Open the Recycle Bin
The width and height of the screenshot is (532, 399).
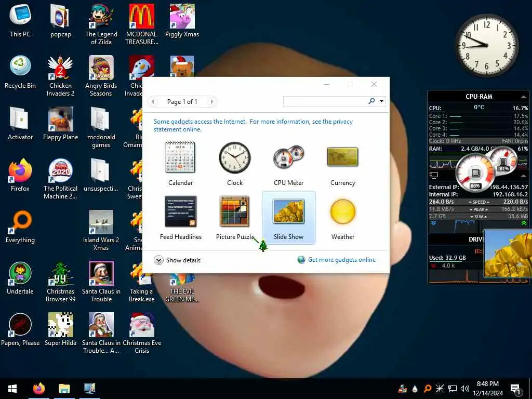tap(20, 72)
